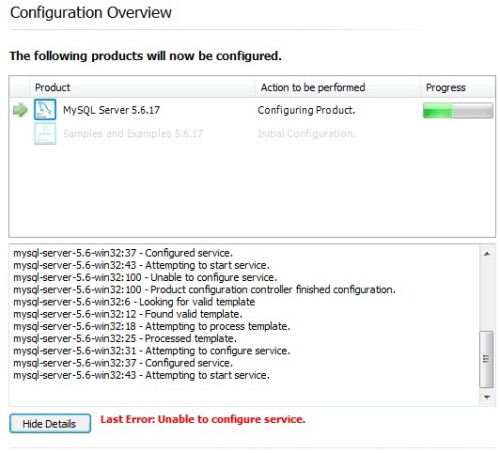Click the Hide Details button
This screenshot has height=453, width=500.
coord(50,423)
